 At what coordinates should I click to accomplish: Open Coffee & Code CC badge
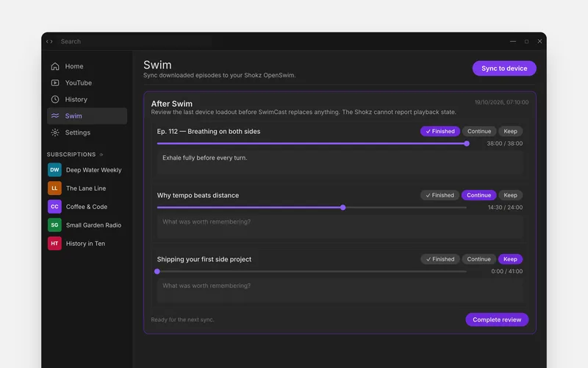[54, 207]
